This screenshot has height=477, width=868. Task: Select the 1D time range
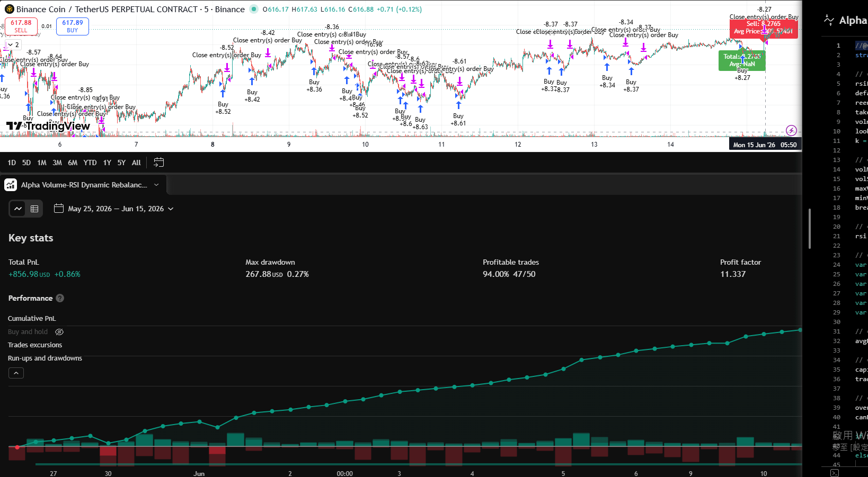[x=12, y=163]
